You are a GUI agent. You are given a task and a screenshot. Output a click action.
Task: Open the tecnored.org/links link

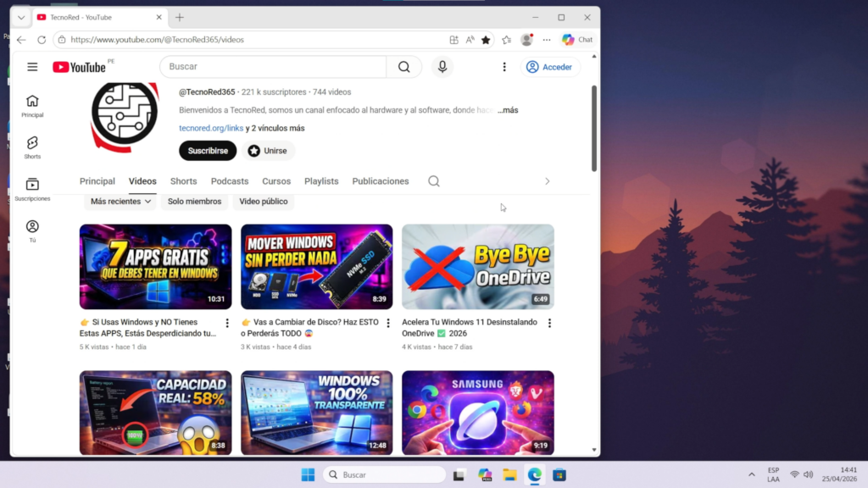click(x=210, y=128)
